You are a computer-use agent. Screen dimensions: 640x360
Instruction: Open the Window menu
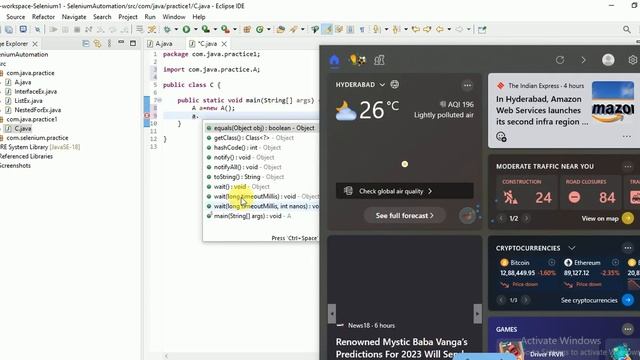(x=174, y=17)
